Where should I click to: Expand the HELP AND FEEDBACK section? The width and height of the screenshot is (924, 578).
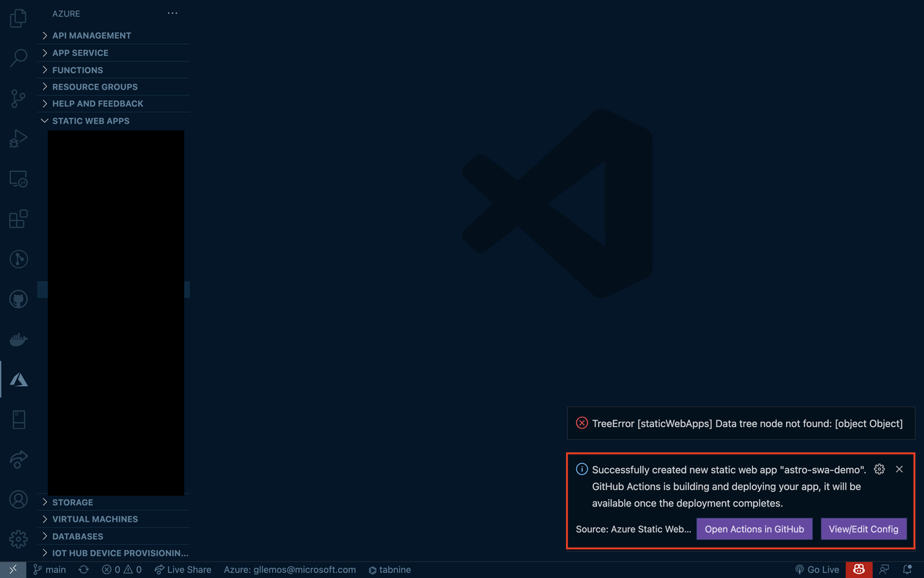click(114, 103)
